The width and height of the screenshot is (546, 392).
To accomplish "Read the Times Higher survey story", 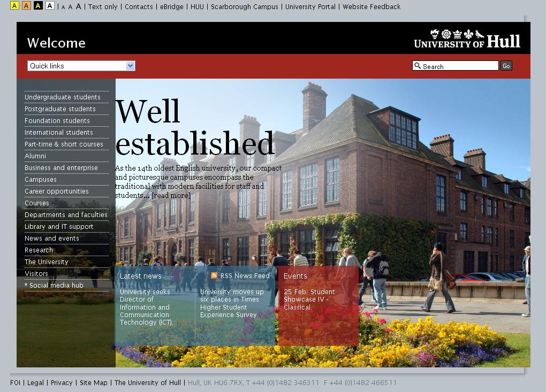I will tap(232, 303).
